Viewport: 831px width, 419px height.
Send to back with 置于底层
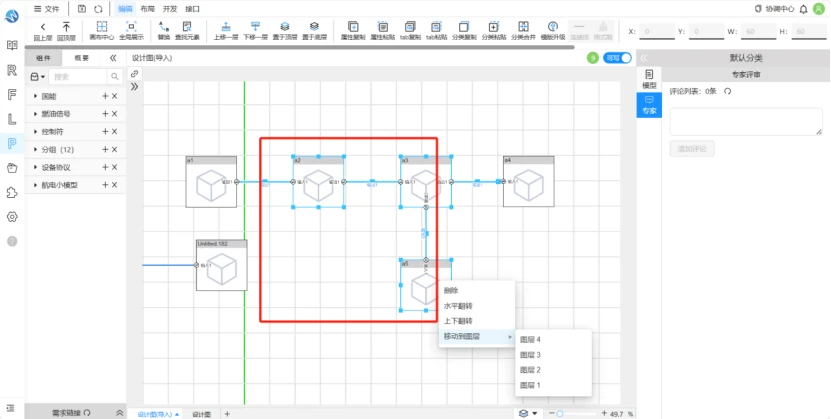pyautogui.click(x=314, y=26)
